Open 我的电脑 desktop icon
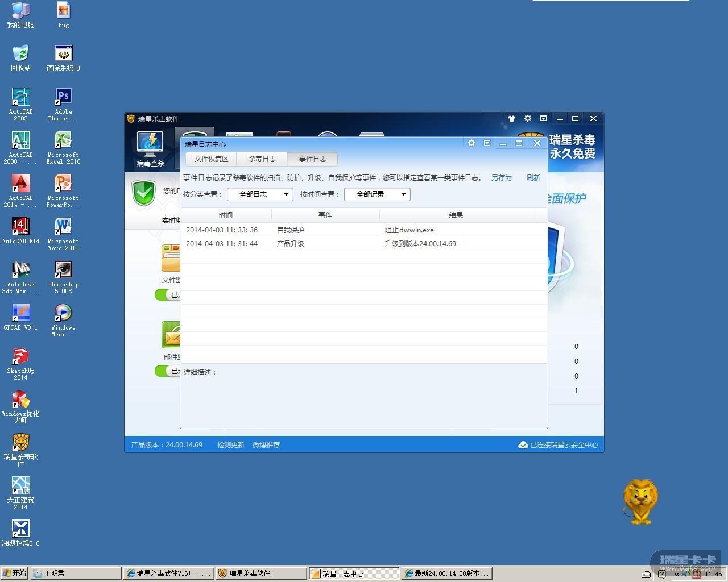 tap(20, 15)
